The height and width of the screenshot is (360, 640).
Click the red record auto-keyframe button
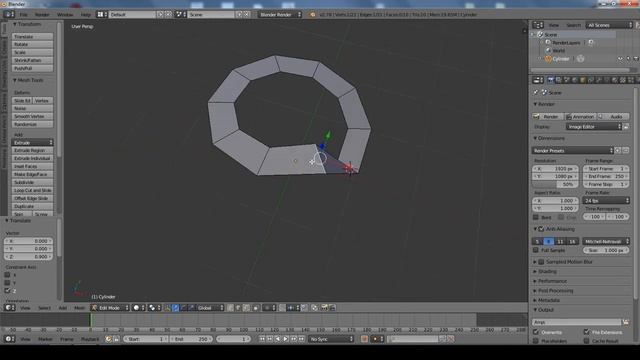coord(364,339)
